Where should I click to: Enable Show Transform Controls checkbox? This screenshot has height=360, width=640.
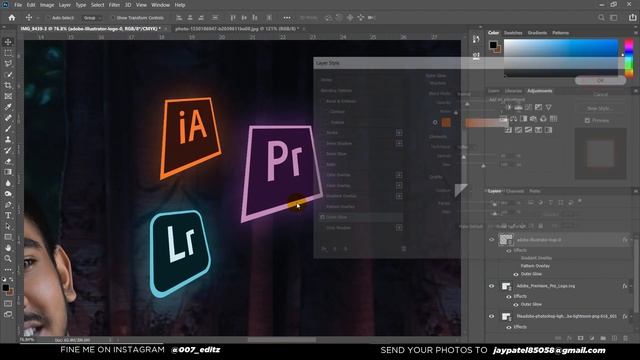113,18
